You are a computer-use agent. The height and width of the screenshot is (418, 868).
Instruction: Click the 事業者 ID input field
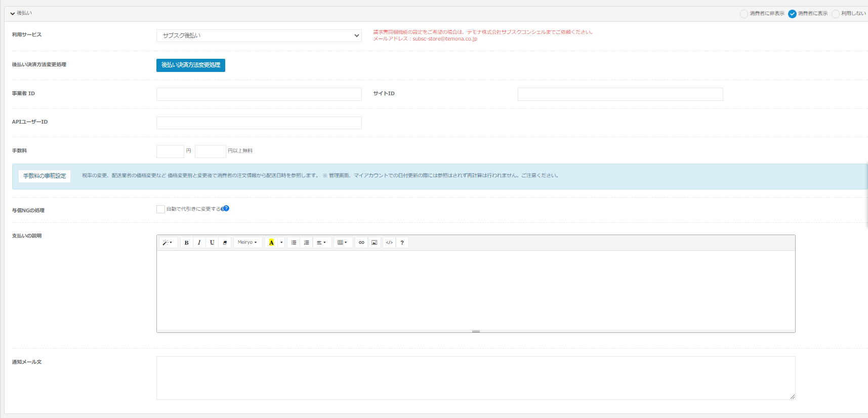coord(259,94)
